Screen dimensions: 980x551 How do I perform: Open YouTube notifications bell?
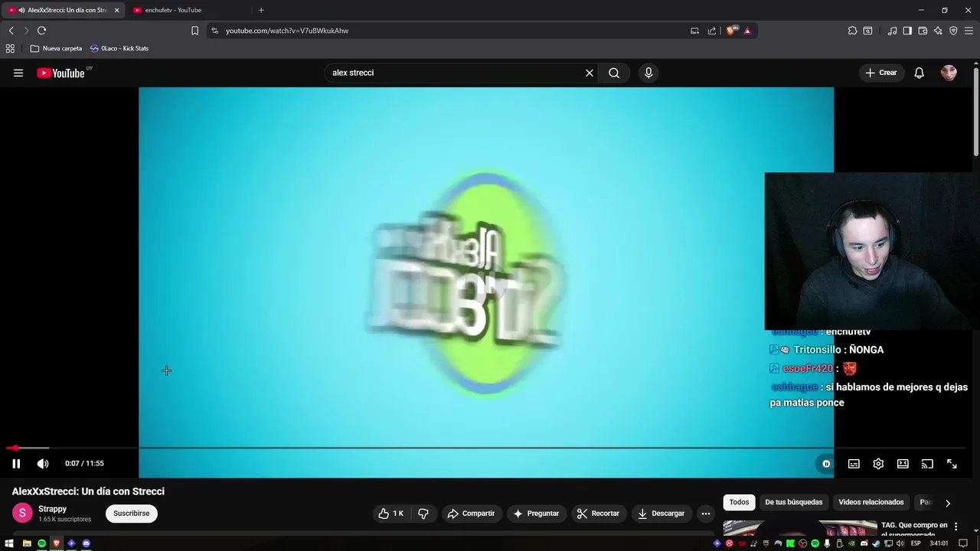[x=920, y=73]
